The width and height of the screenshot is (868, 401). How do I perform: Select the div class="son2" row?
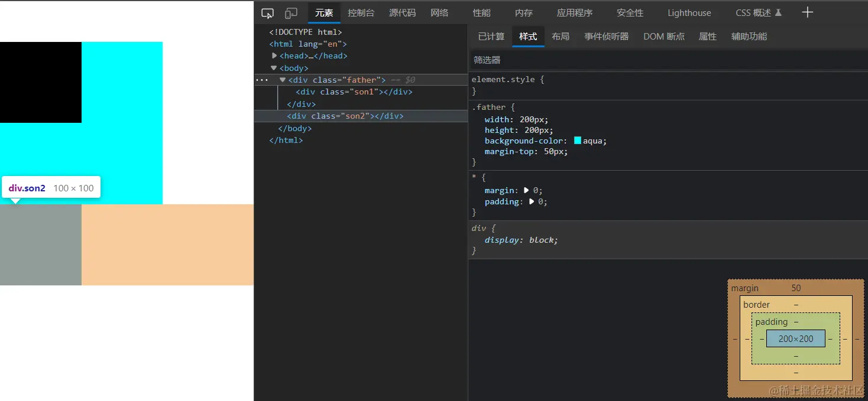361,116
